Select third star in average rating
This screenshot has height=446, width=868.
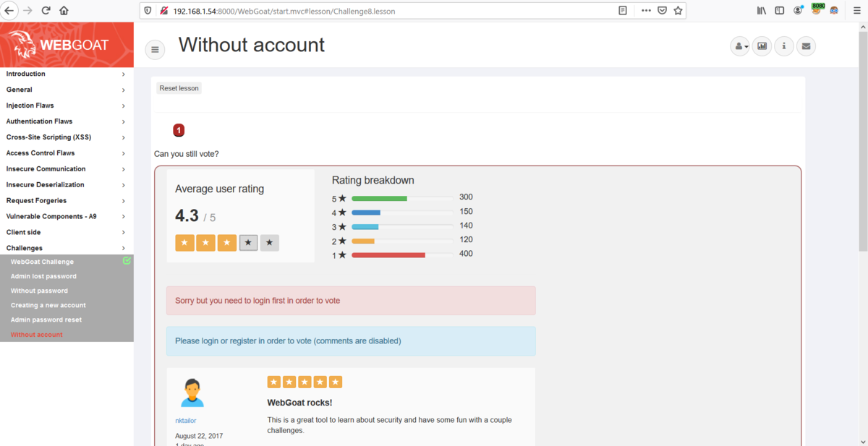227,243
